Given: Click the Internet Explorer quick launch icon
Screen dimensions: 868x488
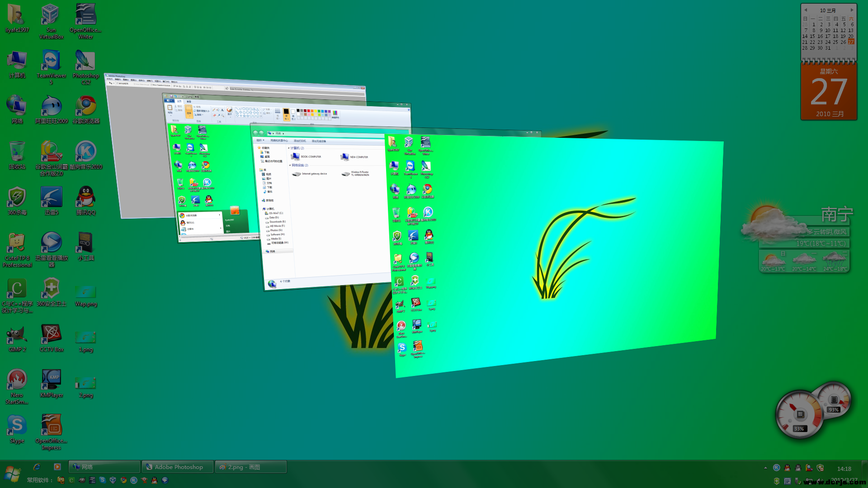Looking at the screenshot, I should coord(37,467).
